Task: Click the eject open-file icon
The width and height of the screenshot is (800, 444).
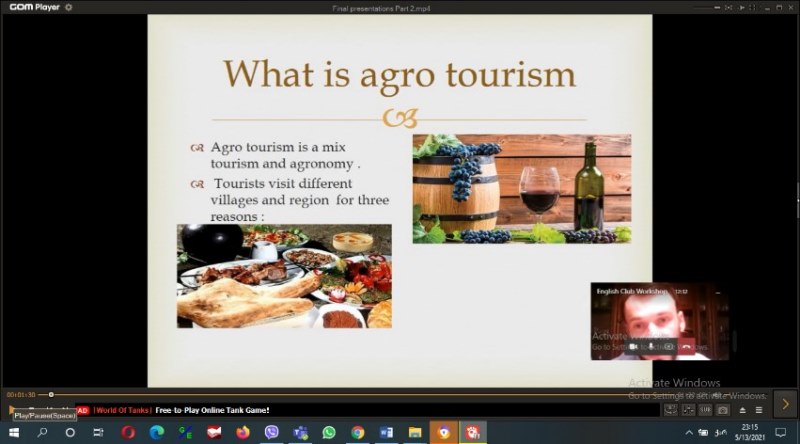Action: click(742, 410)
